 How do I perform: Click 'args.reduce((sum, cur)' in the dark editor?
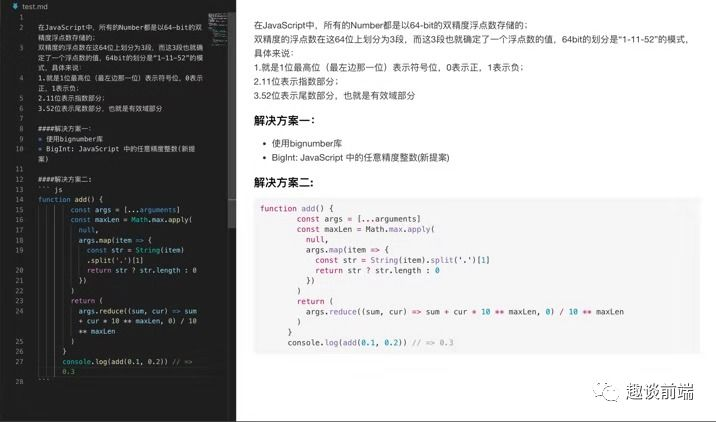point(123,311)
